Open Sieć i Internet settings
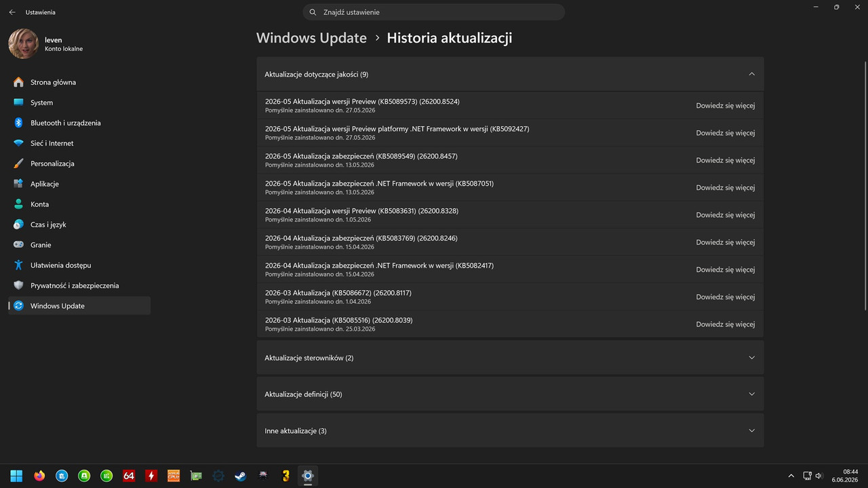This screenshot has height=488, width=868. [79, 143]
